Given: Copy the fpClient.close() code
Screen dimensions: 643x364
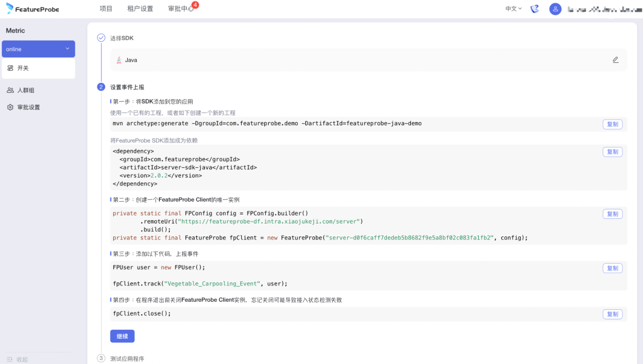Looking at the screenshot, I should coord(612,314).
